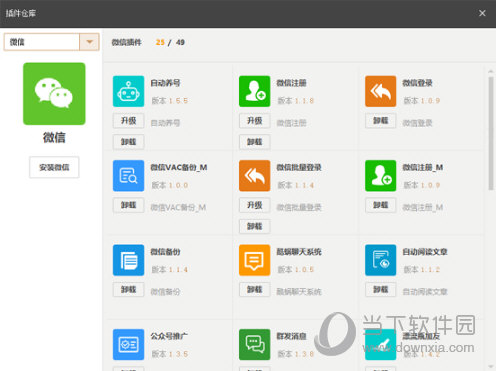Click the 微信注册 plugin title

click(291, 83)
